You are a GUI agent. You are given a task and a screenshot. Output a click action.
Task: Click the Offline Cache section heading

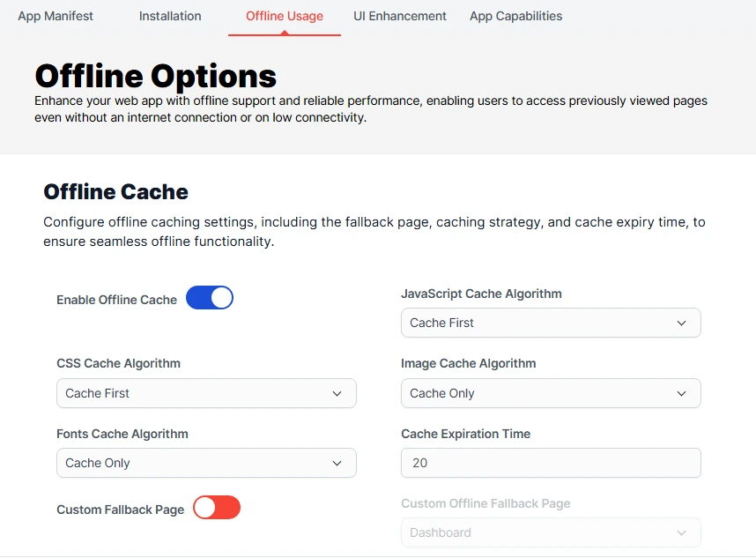pyautogui.click(x=115, y=192)
